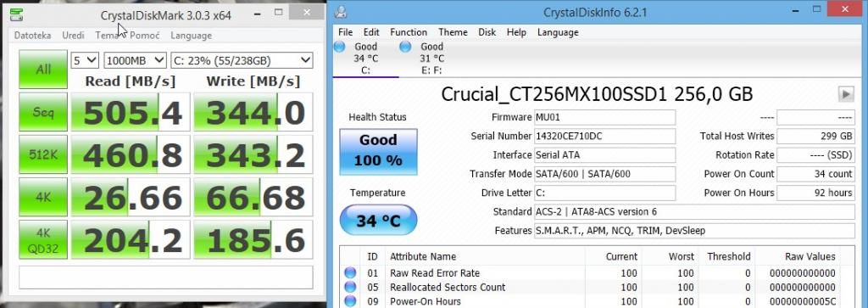Open File menu in CrystalDiskInfo

pos(345,32)
